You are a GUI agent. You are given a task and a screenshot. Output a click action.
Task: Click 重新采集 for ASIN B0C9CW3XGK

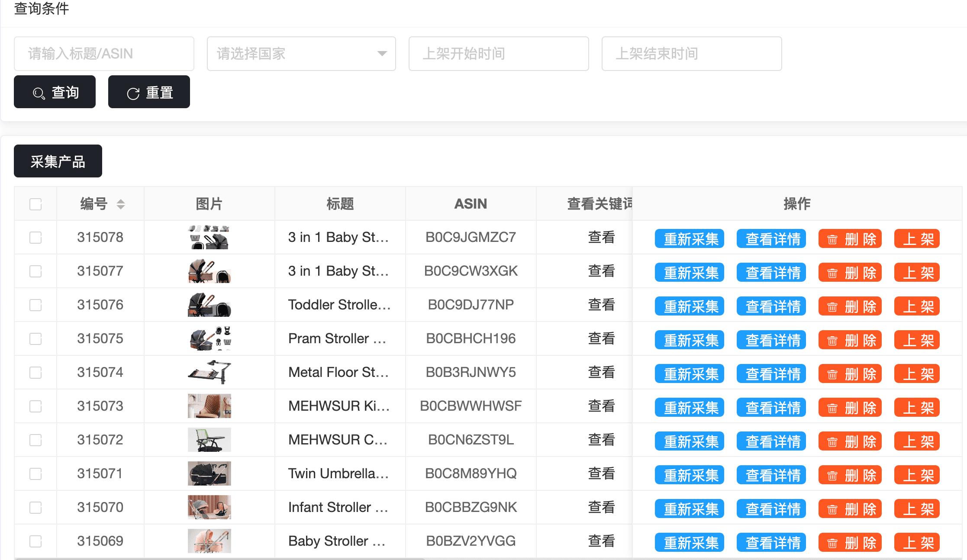click(690, 273)
